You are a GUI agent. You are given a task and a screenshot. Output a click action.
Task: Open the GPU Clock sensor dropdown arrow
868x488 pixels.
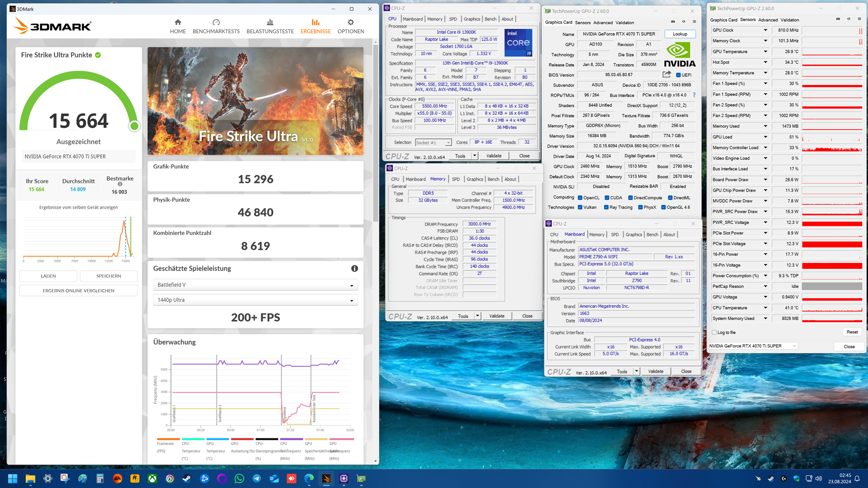(765, 30)
